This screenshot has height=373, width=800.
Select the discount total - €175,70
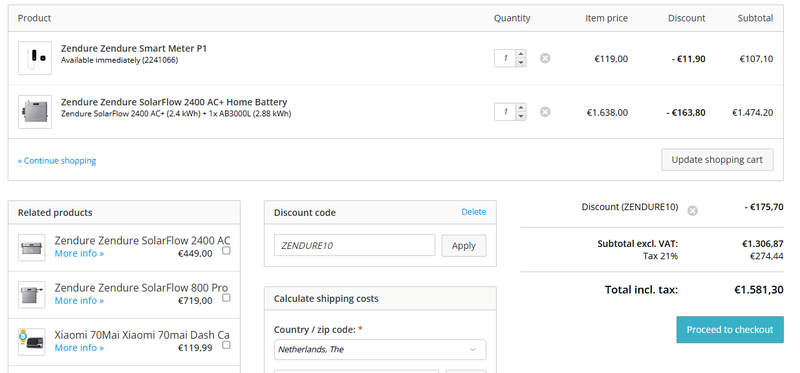(764, 207)
